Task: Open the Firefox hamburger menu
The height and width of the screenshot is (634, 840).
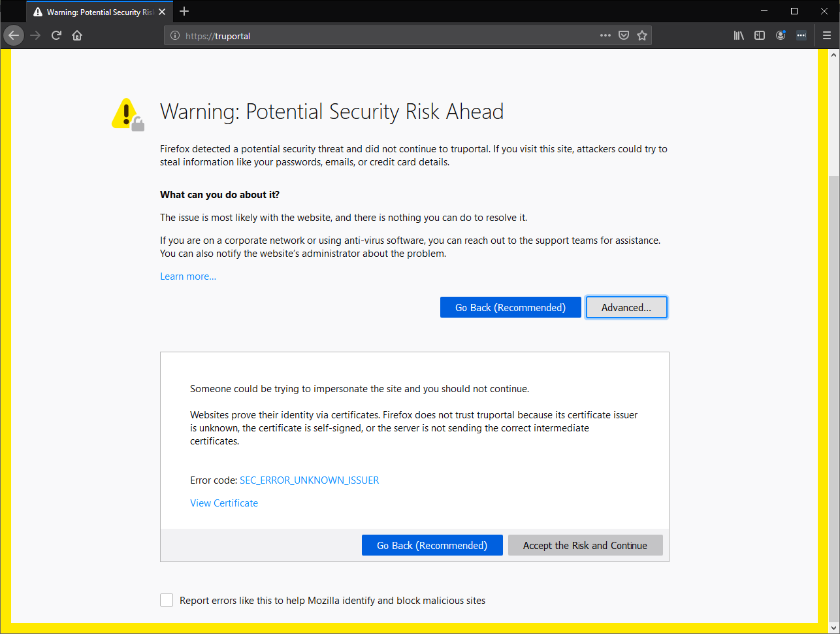Action: coord(827,35)
